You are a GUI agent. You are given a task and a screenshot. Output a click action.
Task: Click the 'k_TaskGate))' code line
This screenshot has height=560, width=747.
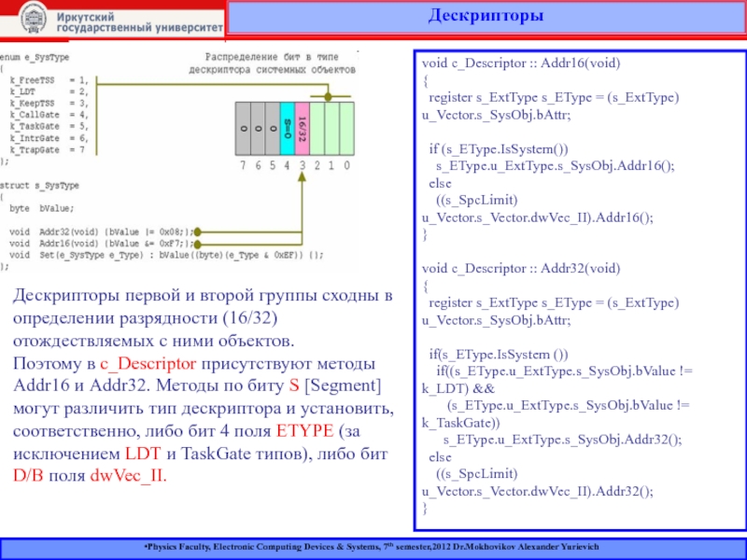[x=460, y=423]
